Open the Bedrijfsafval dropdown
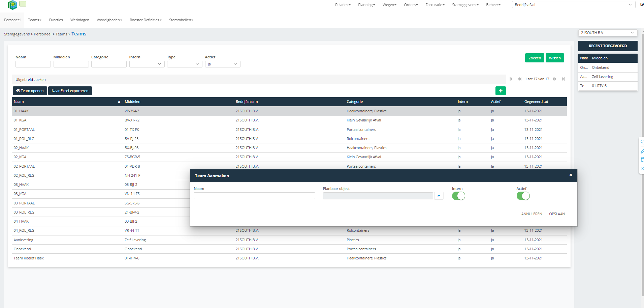This screenshot has width=644, height=308. click(x=574, y=5)
